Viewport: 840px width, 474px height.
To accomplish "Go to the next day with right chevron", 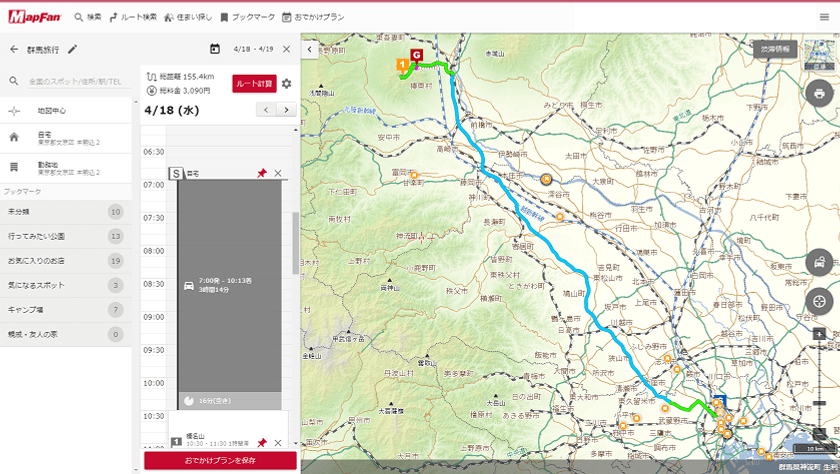I will 286,110.
